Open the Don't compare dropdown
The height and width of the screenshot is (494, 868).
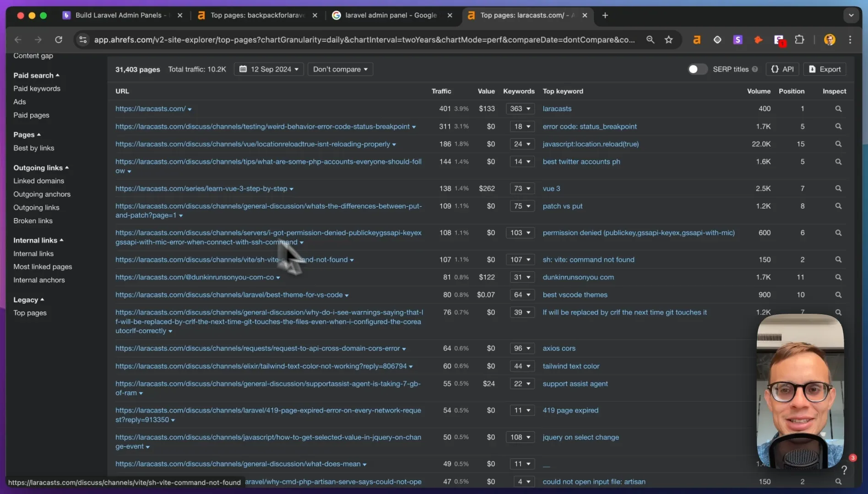click(x=340, y=70)
